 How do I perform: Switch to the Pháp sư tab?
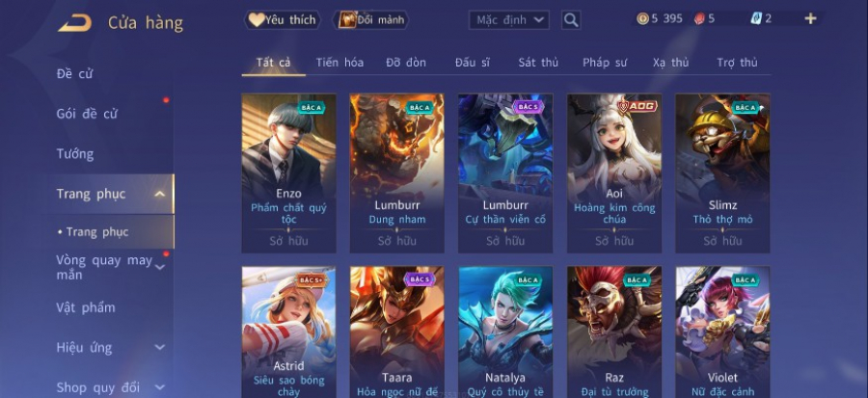coord(605,63)
